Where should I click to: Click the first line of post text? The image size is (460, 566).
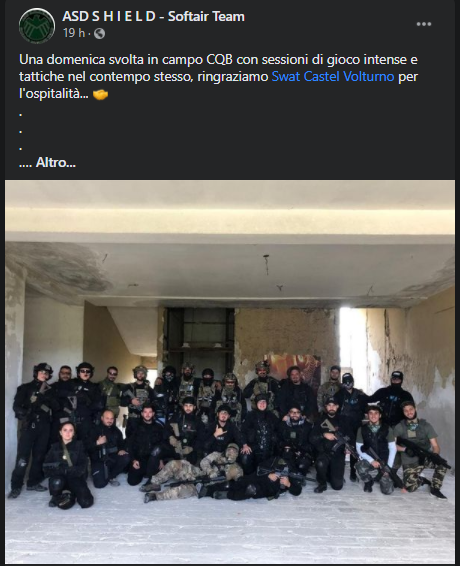point(218,59)
